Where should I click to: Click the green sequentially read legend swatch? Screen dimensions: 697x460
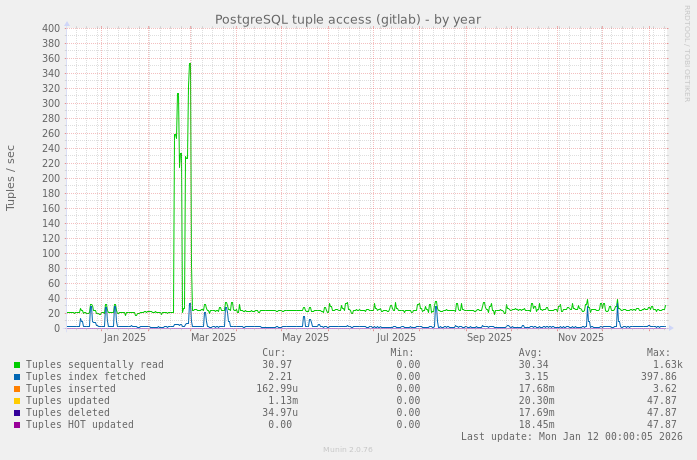pos(17,365)
